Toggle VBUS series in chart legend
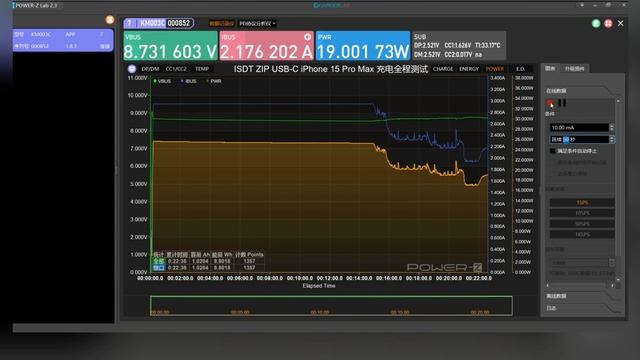 162,81
